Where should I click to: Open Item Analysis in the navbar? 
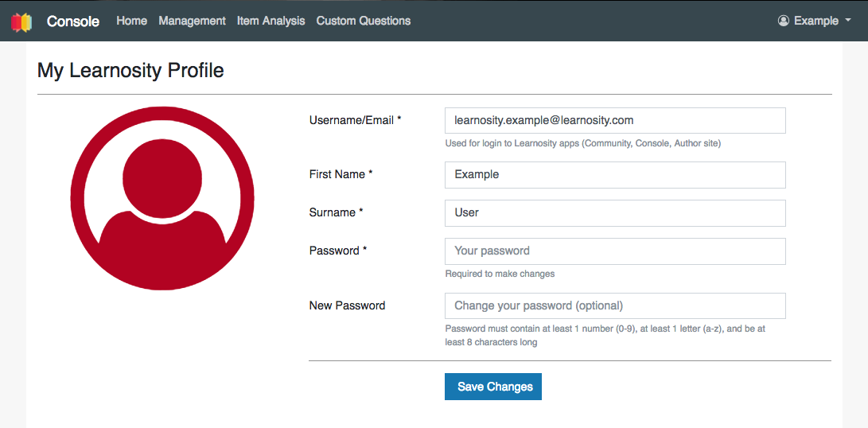[271, 21]
